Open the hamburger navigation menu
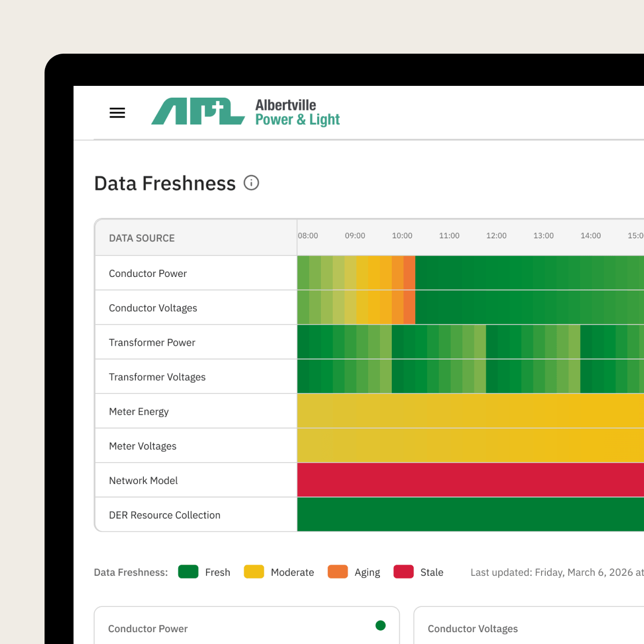Screen dimensions: 644x644 coord(118,113)
